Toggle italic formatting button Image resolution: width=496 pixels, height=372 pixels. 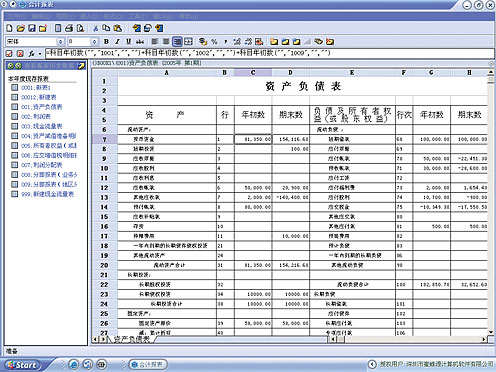point(117,42)
